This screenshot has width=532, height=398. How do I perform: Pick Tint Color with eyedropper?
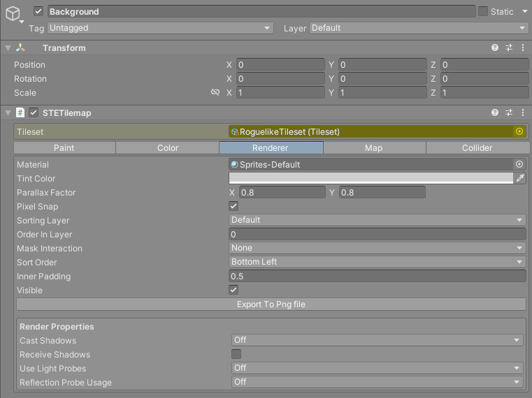pyautogui.click(x=520, y=178)
